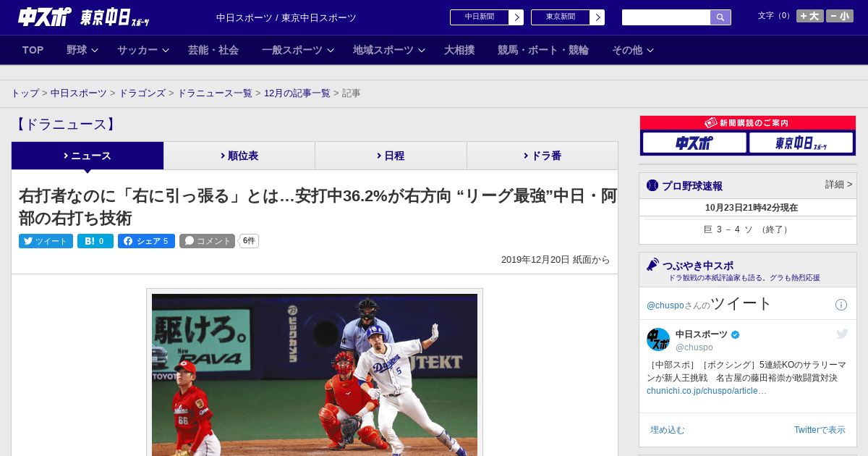Increase font size with ＋大 button

click(x=809, y=16)
